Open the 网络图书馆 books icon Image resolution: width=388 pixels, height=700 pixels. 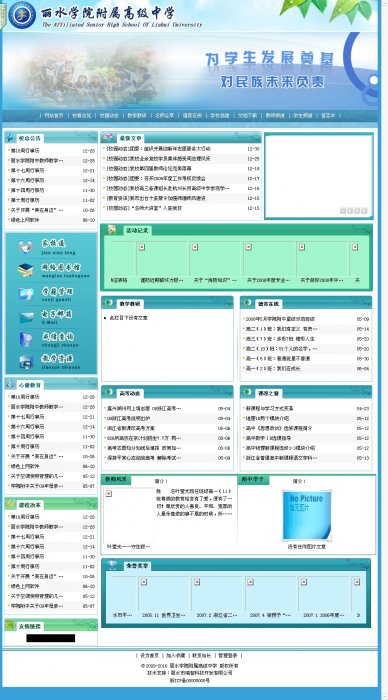pyautogui.click(x=25, y=270)
